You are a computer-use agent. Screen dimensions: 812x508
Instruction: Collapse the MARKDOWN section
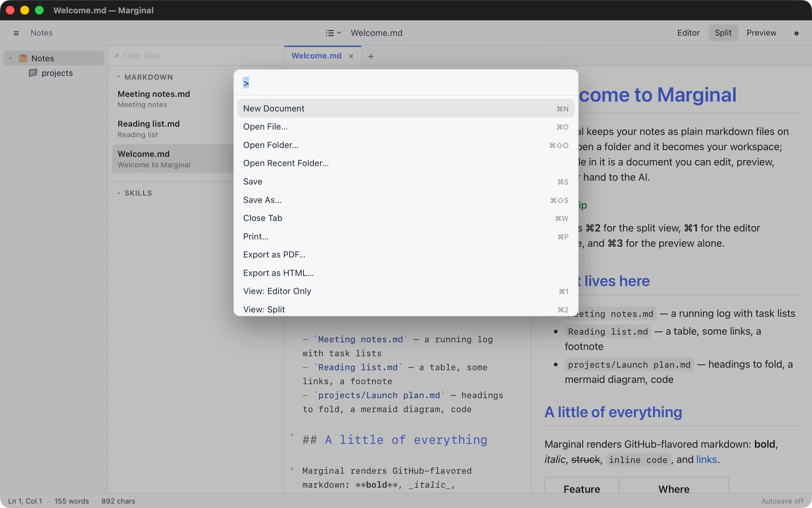pos(118,77)
